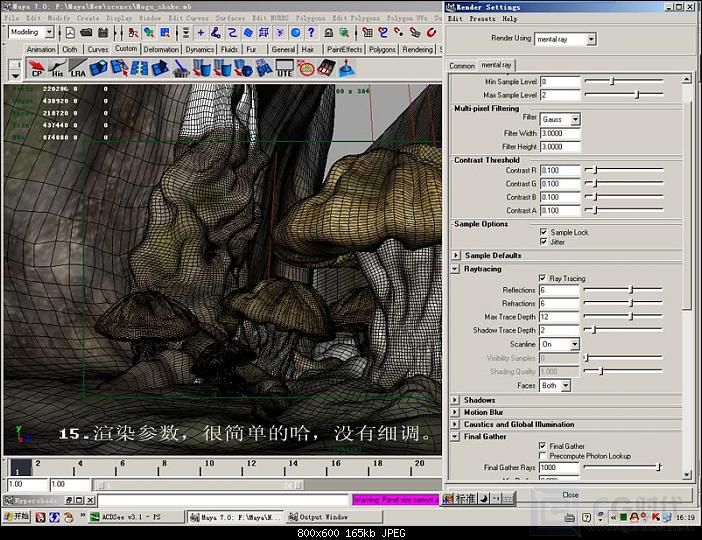The width and height of the screenshot is (702, 540).
Task: Toggle the joints selection mask icon
Action: 216,33
